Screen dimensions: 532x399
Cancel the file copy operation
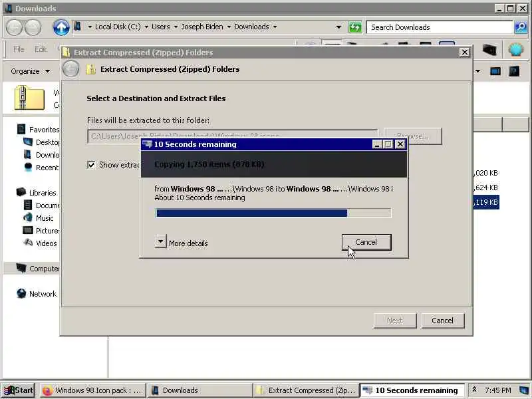[x=366, y=242]
